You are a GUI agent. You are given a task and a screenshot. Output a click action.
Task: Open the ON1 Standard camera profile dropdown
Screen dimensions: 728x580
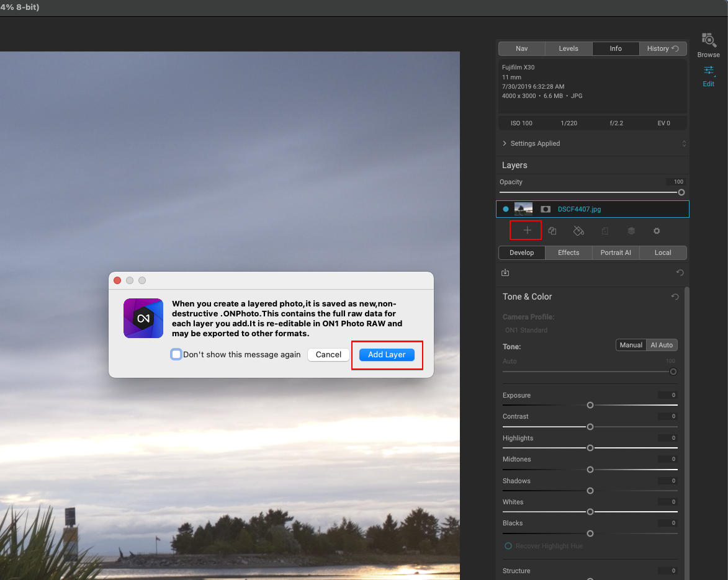tap(526, 330)
